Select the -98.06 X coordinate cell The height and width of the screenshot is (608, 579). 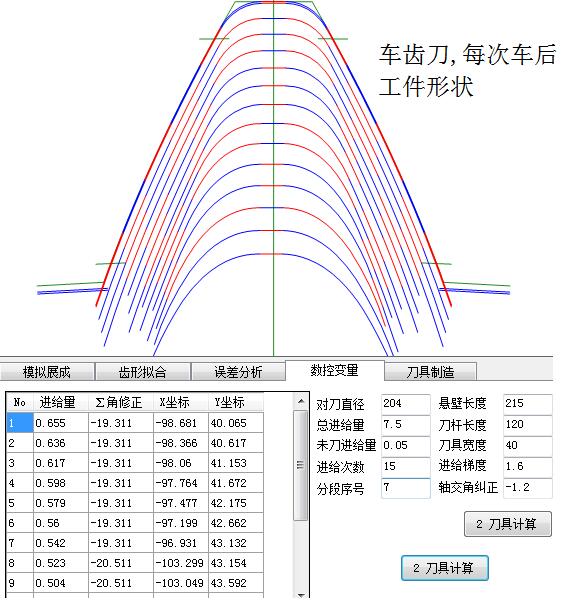click(x=181, y=463)
